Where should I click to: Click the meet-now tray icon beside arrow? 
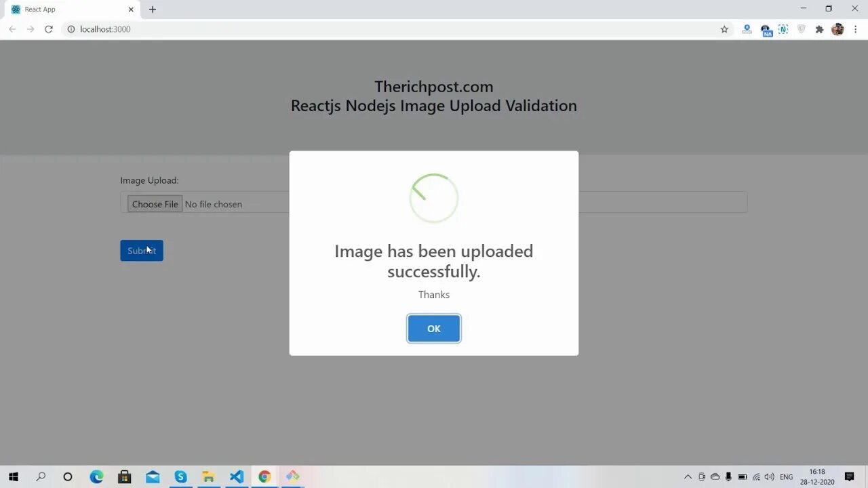[x=702, y=477]
